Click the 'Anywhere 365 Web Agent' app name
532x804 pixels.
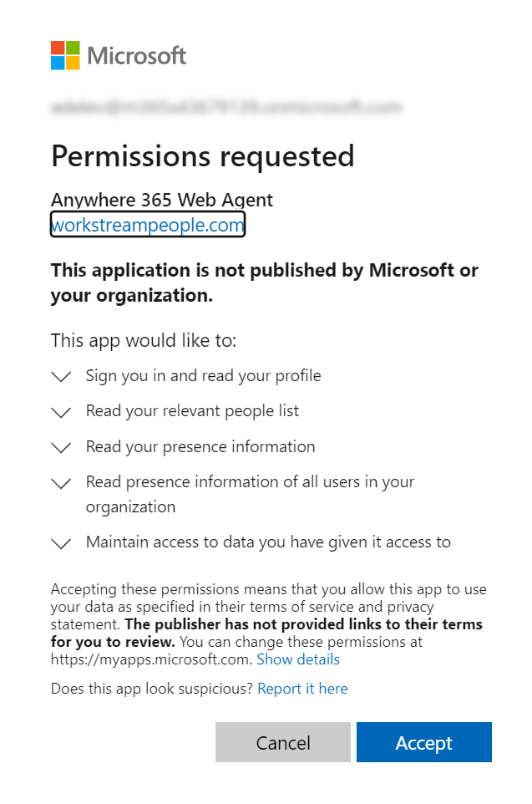(x=162, y=200)
